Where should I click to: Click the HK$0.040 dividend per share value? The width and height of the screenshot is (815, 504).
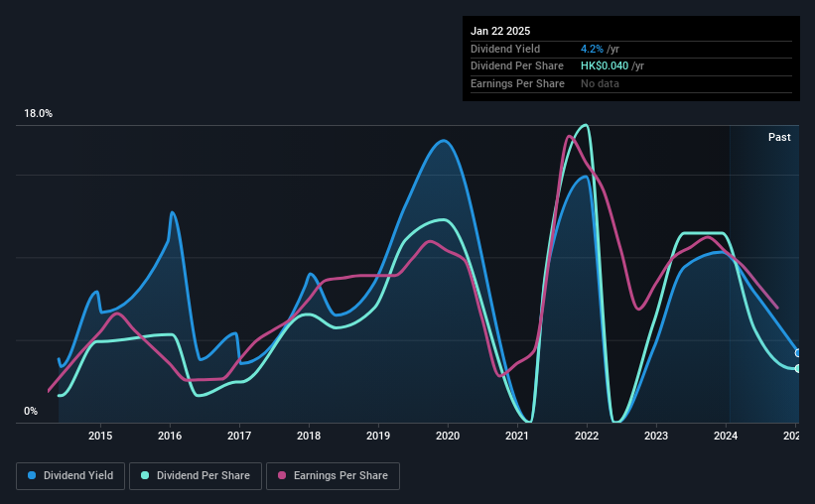tap(604, 66)
